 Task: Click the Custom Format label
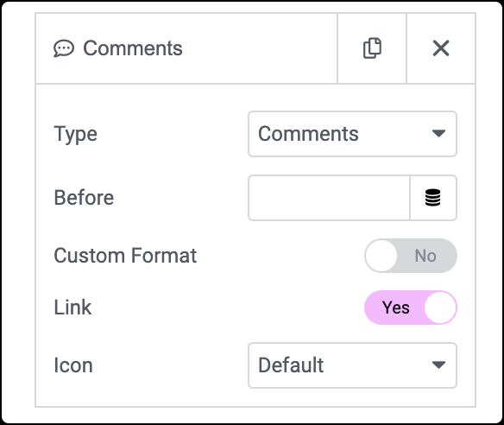[125, 256]
